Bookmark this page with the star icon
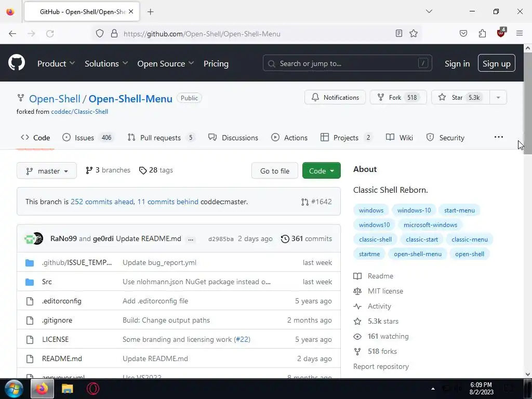Viewport: 532px width, 399px height. (413, 33)
